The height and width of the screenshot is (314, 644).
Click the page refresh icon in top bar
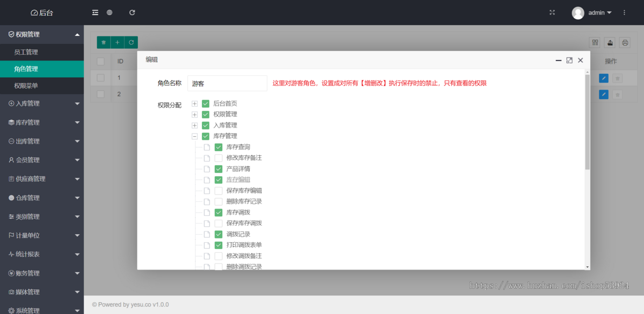click(132, 12)
